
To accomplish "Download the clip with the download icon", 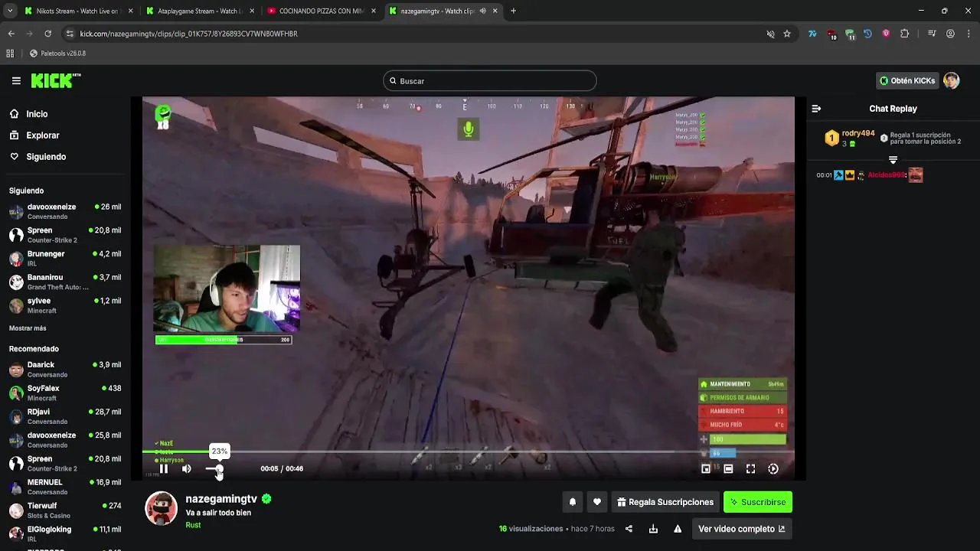I will point(653,529).
